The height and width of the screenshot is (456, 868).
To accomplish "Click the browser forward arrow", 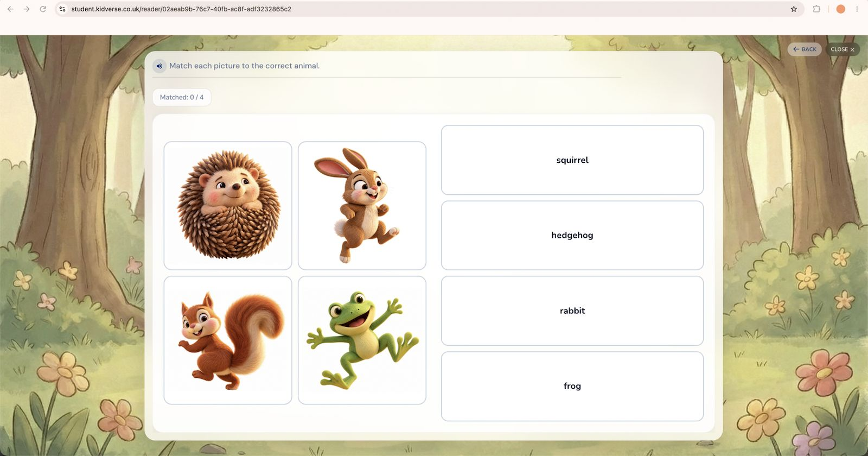I will pyautogui.click(x=27, y=9).
